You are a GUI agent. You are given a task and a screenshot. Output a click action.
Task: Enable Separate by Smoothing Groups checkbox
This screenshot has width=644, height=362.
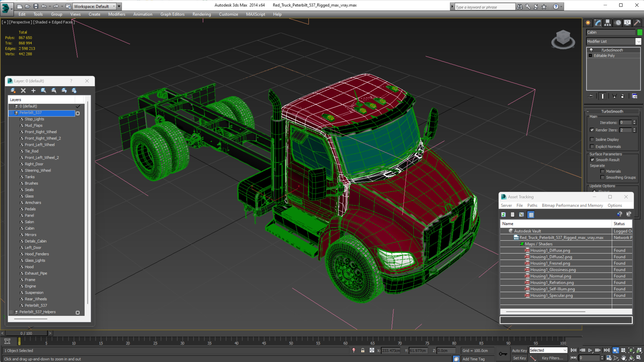602,177
